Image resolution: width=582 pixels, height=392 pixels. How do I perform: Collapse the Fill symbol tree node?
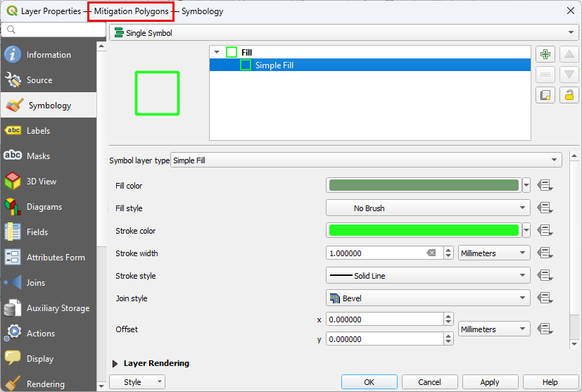(x=217, y=52)
